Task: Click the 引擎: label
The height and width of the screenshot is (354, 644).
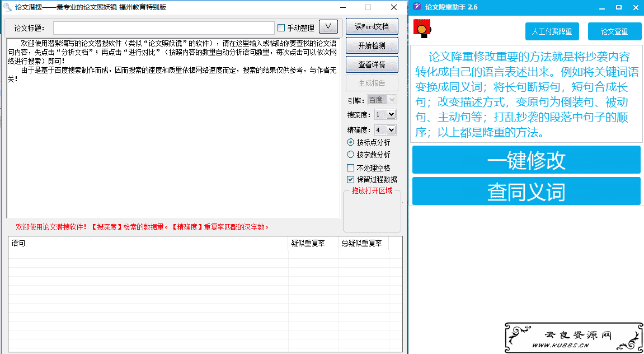Action: tap(356, 100)
